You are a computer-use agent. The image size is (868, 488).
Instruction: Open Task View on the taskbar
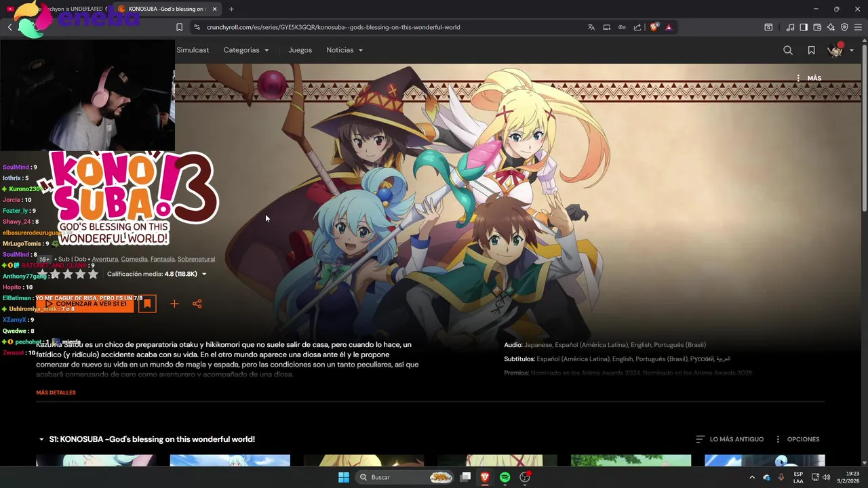[465, 477]
